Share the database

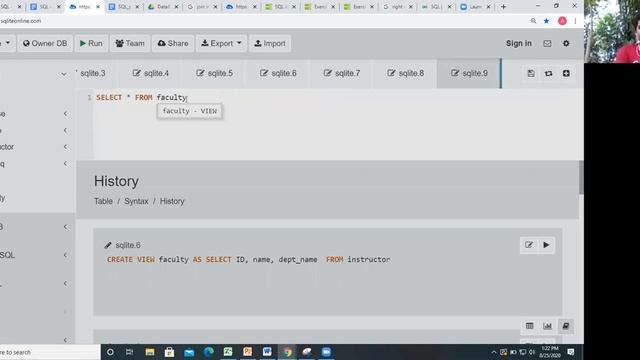click(173, 43)
